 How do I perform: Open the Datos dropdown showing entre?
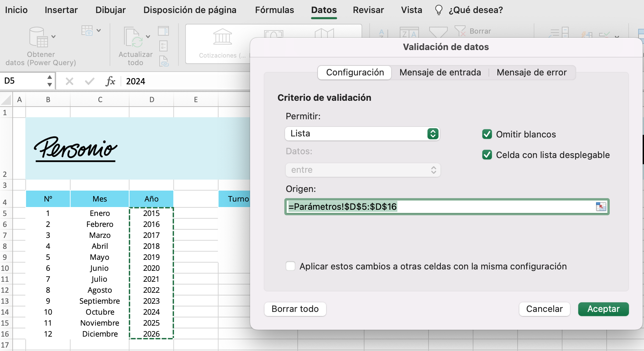point(363,170)
